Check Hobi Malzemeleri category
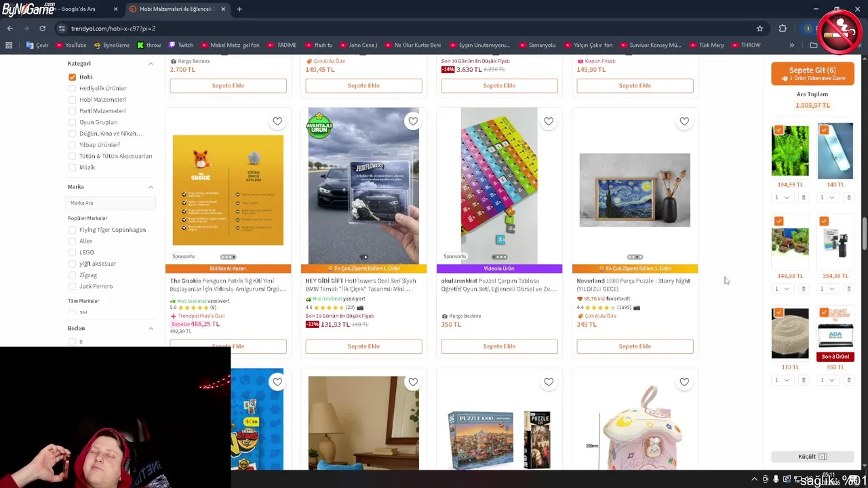The image size is (868, 488). [x=73, y=100]
